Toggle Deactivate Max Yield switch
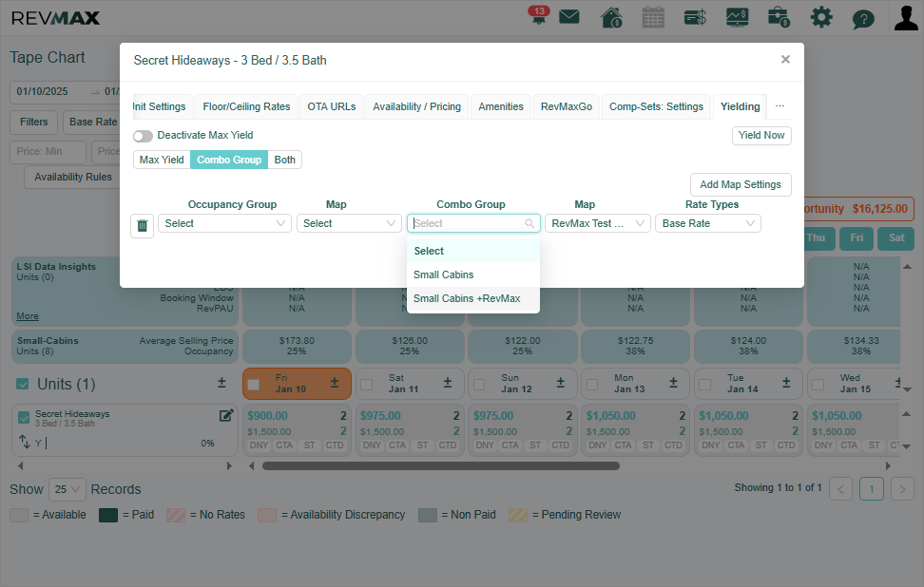This screenshot has height=587, width=924. (x=143, y=136)
